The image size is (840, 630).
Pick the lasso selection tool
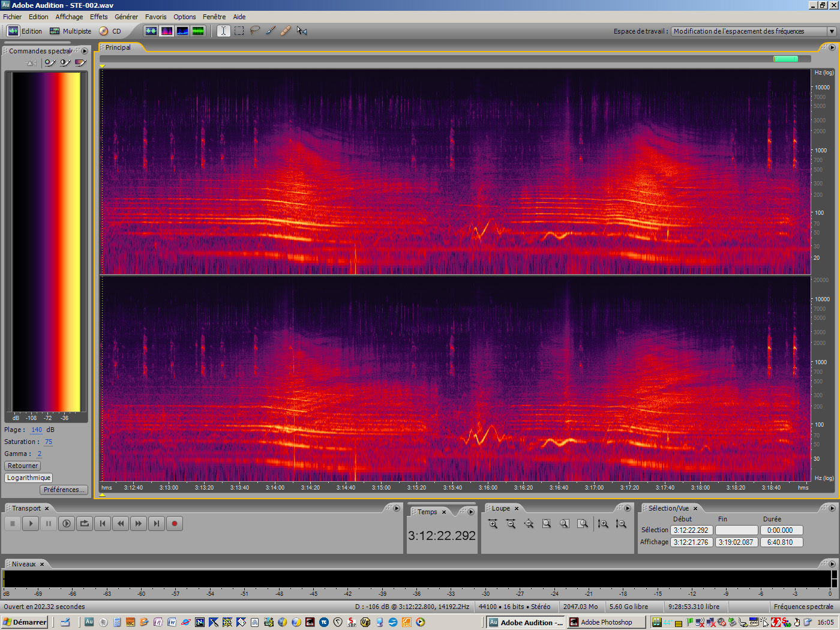pos(254,31)
